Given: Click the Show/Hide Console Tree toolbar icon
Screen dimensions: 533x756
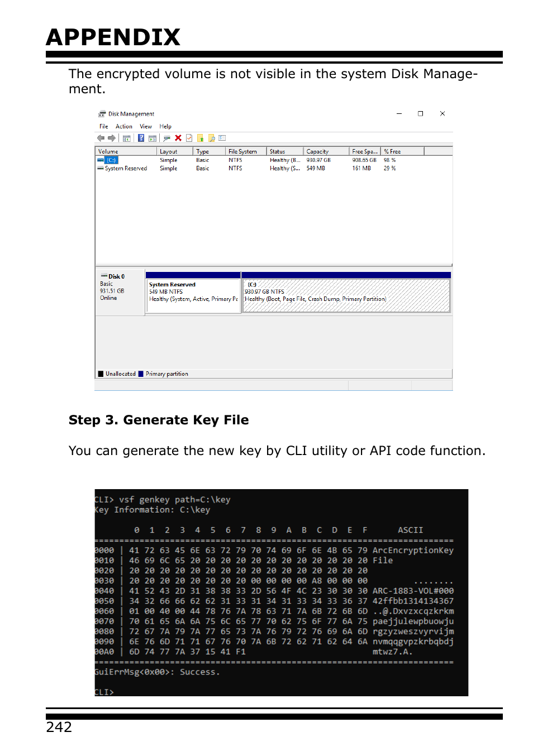Looking at the screenshot, I should click(x=127, y=138).
